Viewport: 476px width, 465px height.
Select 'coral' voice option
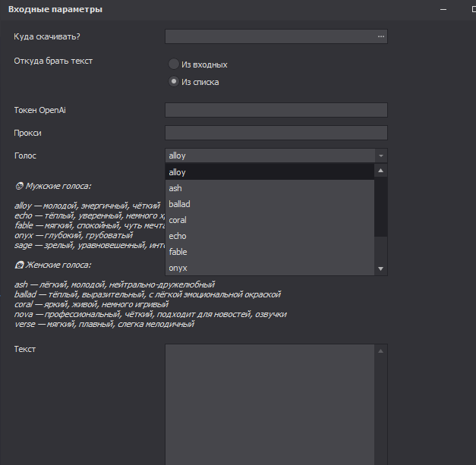pos(270,220)
